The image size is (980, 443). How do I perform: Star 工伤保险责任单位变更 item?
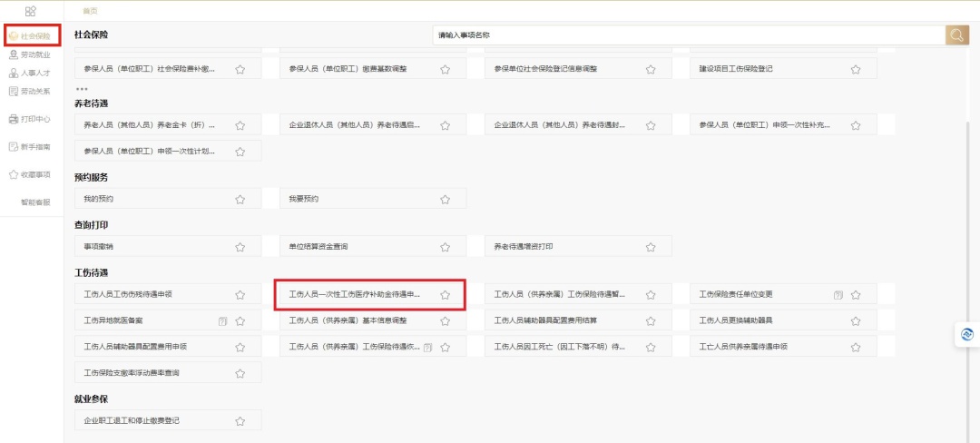click(856, 295)
